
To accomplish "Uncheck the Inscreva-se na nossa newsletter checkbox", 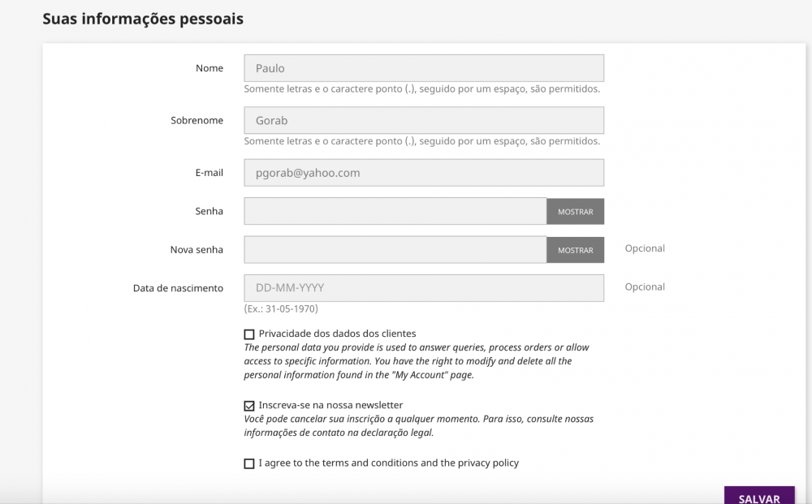I will click(249, 405).
